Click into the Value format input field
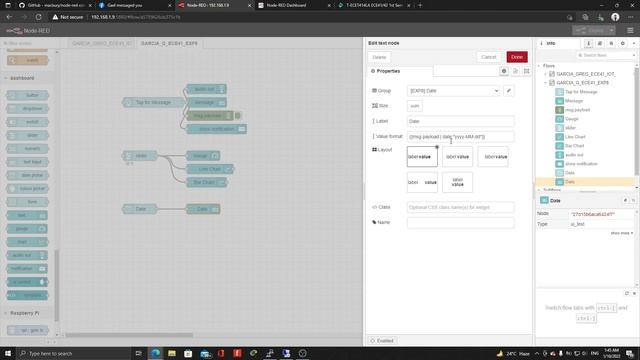 coord(460,137)
